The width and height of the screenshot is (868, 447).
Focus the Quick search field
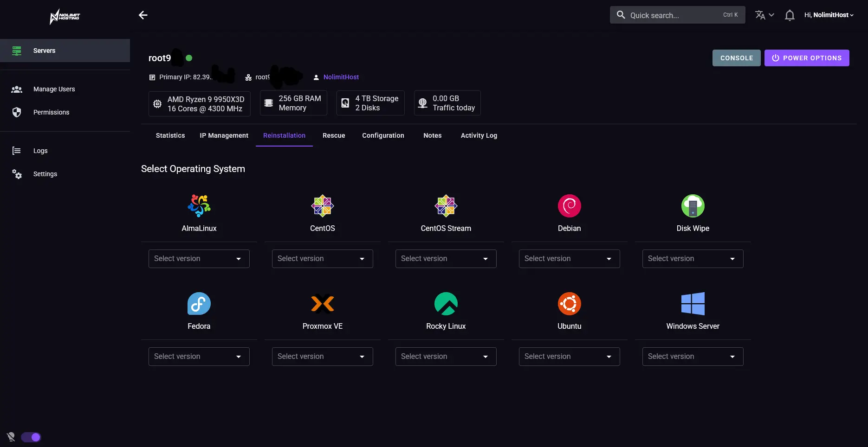(677, 15)
